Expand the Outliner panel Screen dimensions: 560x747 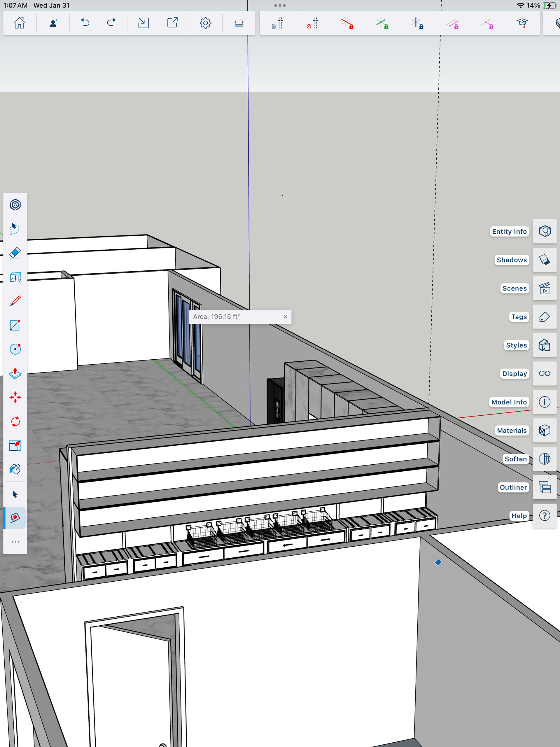coord(544,487)
